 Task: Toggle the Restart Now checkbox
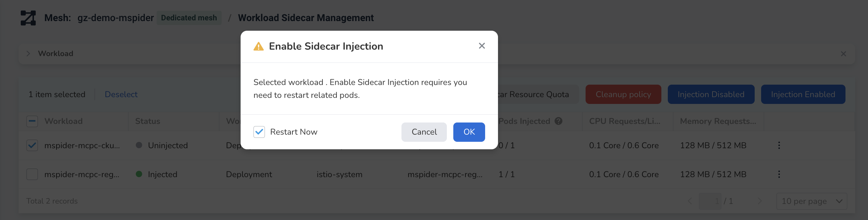tap(259, 132)
